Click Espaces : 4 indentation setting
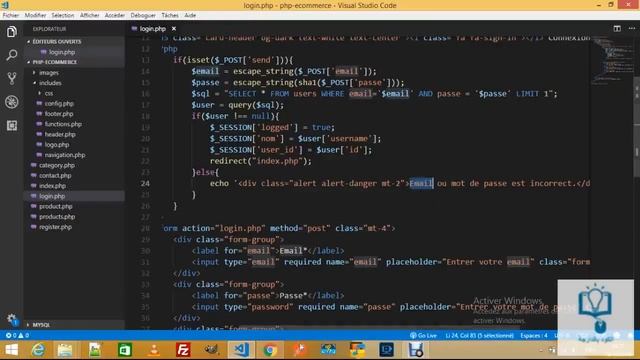This screenshot has width=640, height=360. (533, 335)
